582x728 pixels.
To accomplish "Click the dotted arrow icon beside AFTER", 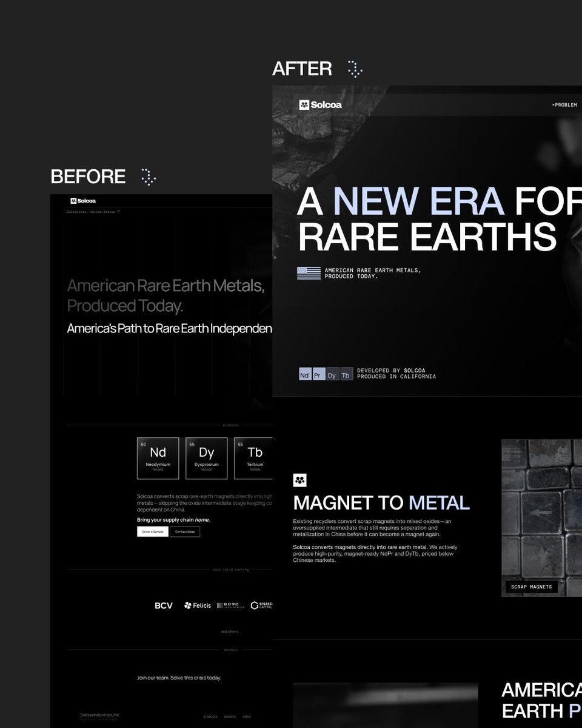I will [x=355, y=69].
